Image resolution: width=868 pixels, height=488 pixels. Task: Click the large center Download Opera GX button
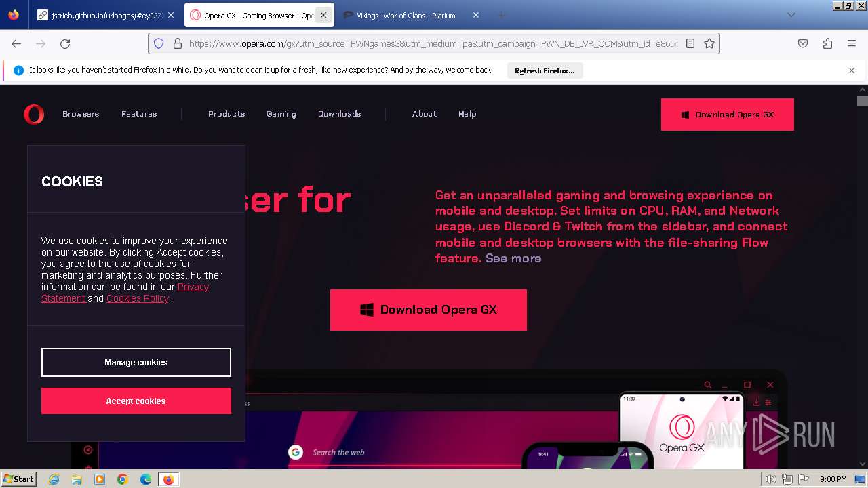pos(429,310)
